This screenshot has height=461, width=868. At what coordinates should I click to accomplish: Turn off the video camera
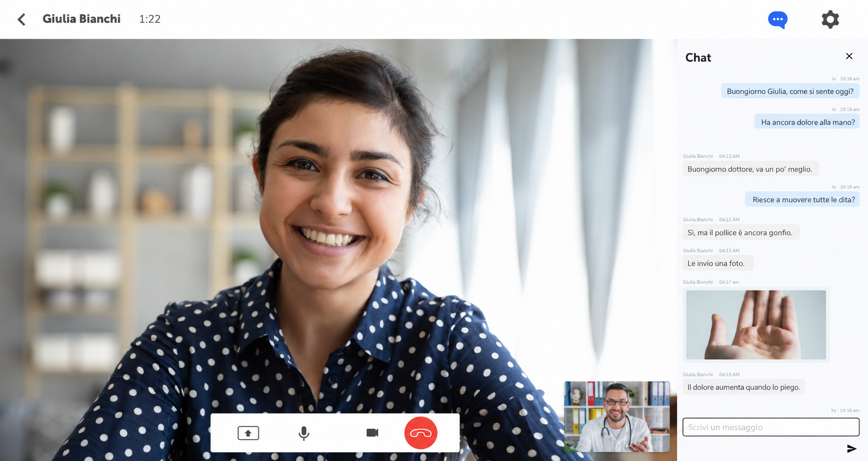(372, 433)
